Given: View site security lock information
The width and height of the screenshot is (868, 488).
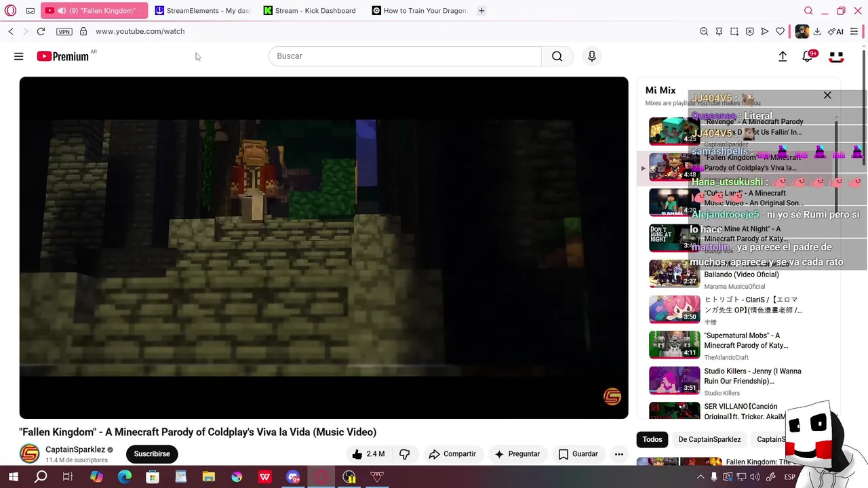Looking at the screenshot, I should [83, 31].
